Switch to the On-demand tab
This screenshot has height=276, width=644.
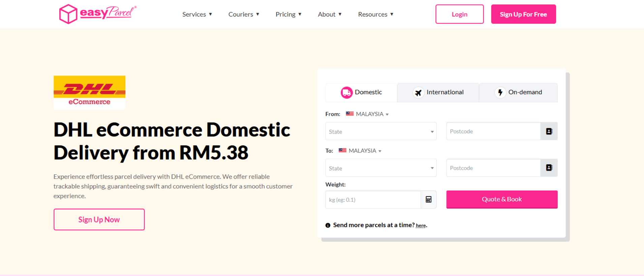(x=518, y=92)
